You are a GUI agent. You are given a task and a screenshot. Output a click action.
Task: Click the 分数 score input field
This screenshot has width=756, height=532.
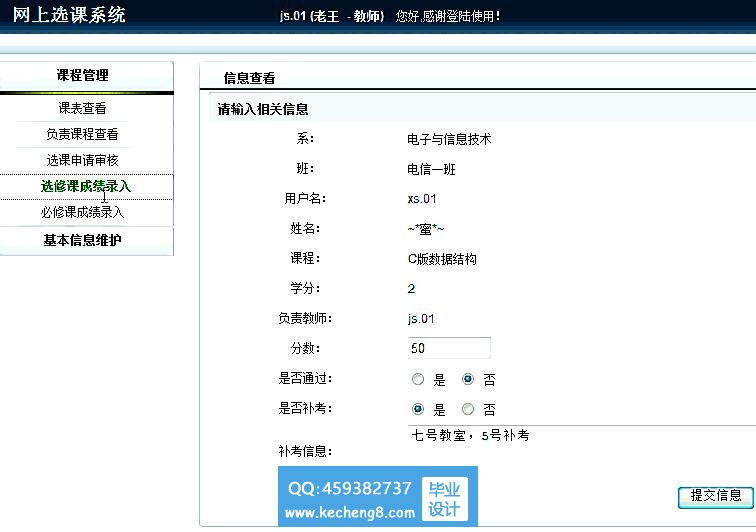(449, 348)
